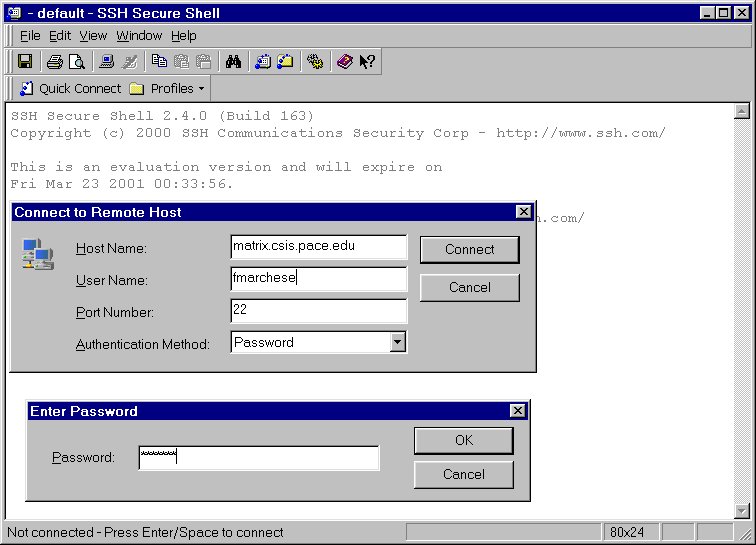
Task: Click the binoculars Find icon
Action: [x=233, y=61]
